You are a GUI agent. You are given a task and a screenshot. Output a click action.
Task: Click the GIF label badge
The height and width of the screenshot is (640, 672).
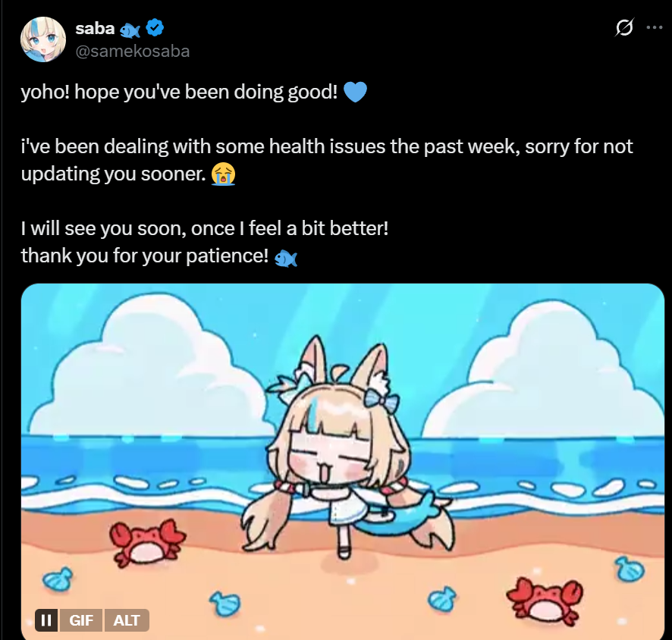(x=81, y=620)
